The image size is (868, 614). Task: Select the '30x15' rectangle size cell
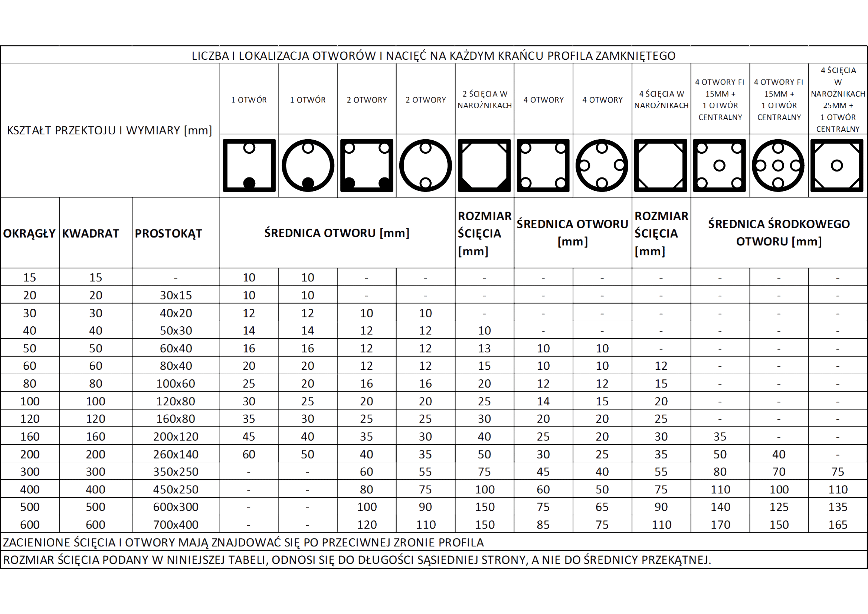point(176,295)
